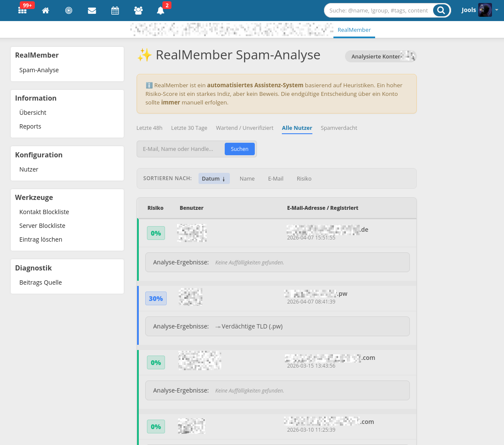
Task: Click the RealMember tab in header
Action: 354,30
